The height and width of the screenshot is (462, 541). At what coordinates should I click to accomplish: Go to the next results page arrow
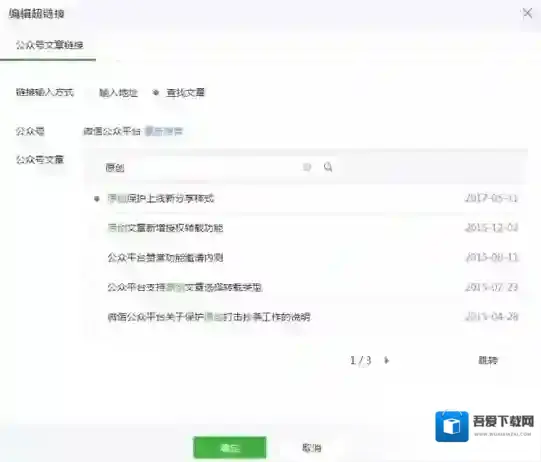pyautogui.click(x=386, y=361)
